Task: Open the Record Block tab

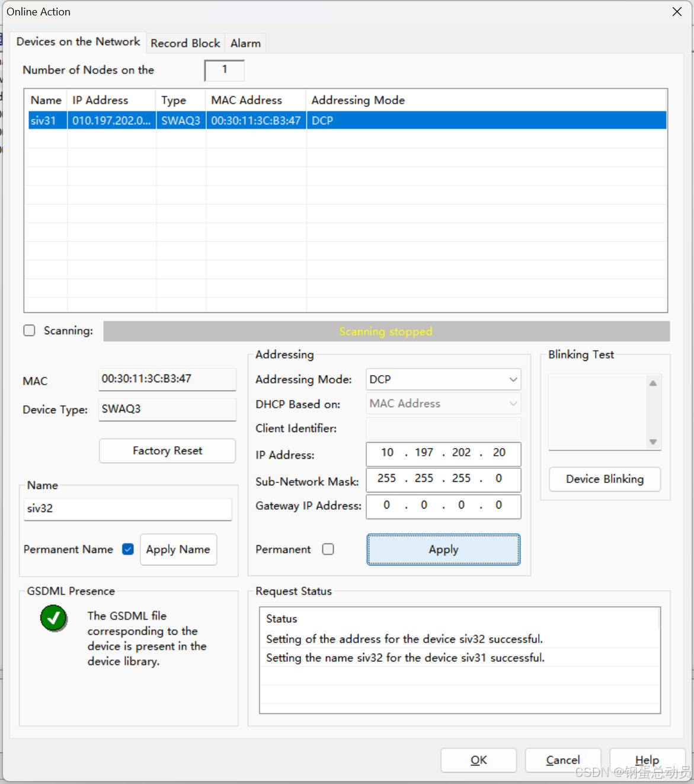Action: pyautogui.click(x=186, y=43)
